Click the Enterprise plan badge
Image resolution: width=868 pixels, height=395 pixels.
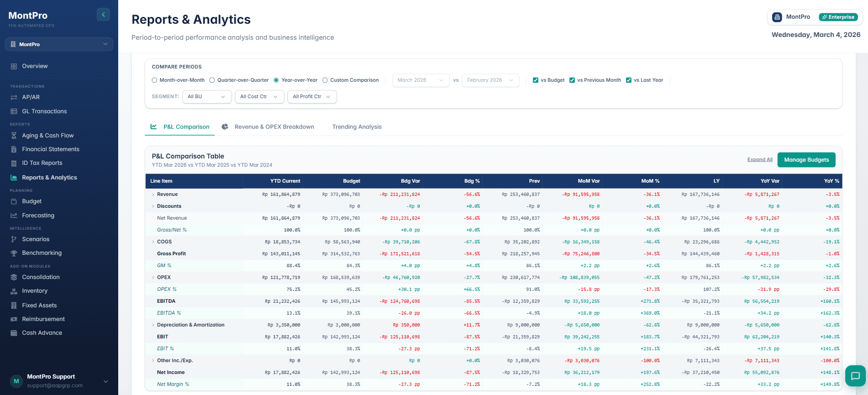838,17
